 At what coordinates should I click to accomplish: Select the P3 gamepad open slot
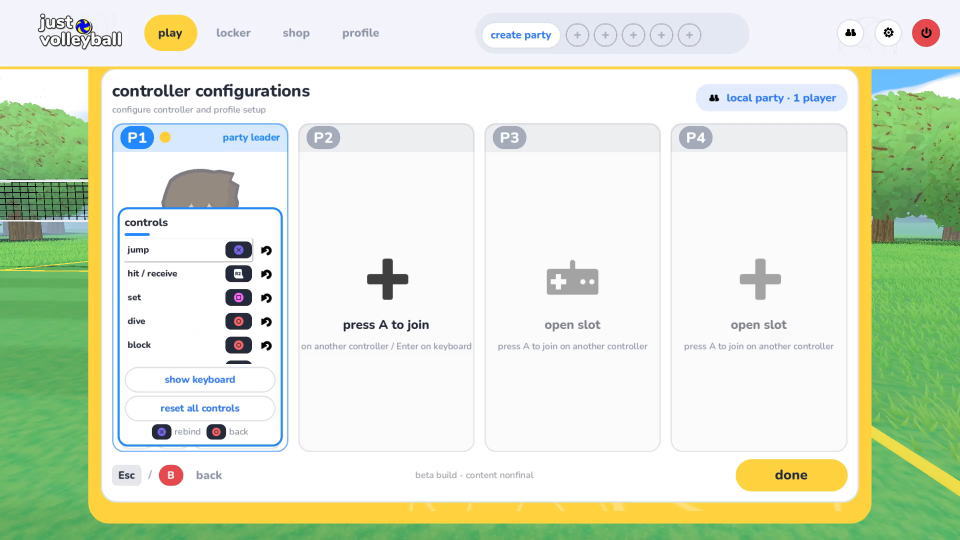[x=572, y=279]
